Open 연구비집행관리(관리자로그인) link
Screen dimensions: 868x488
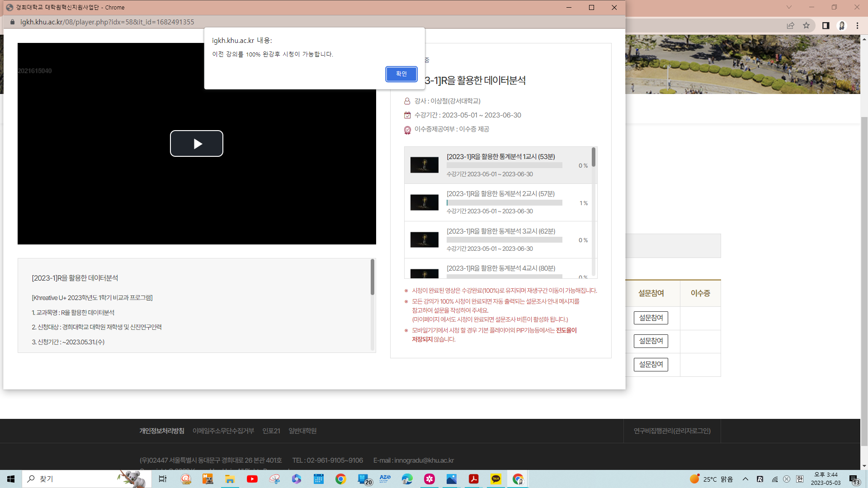tap(672, 431)
